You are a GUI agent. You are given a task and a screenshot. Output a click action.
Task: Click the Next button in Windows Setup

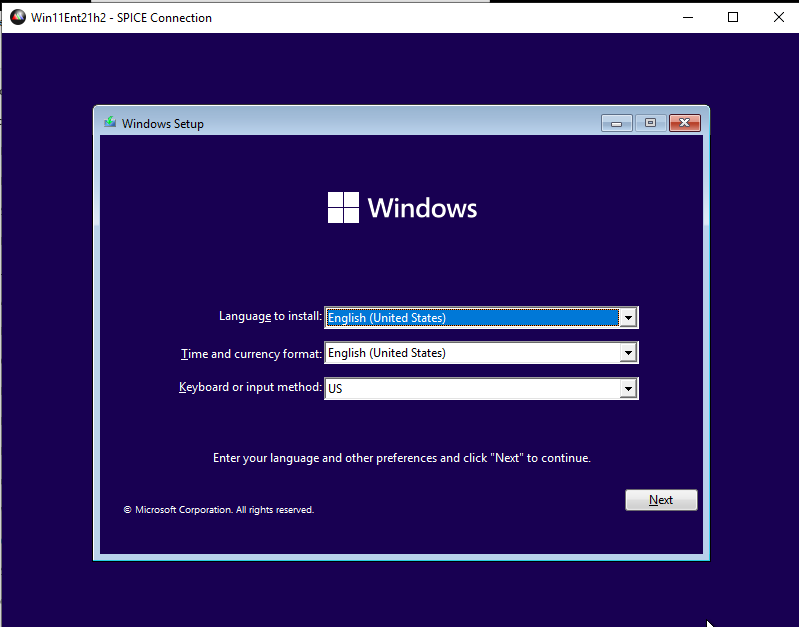pos(661,500)
